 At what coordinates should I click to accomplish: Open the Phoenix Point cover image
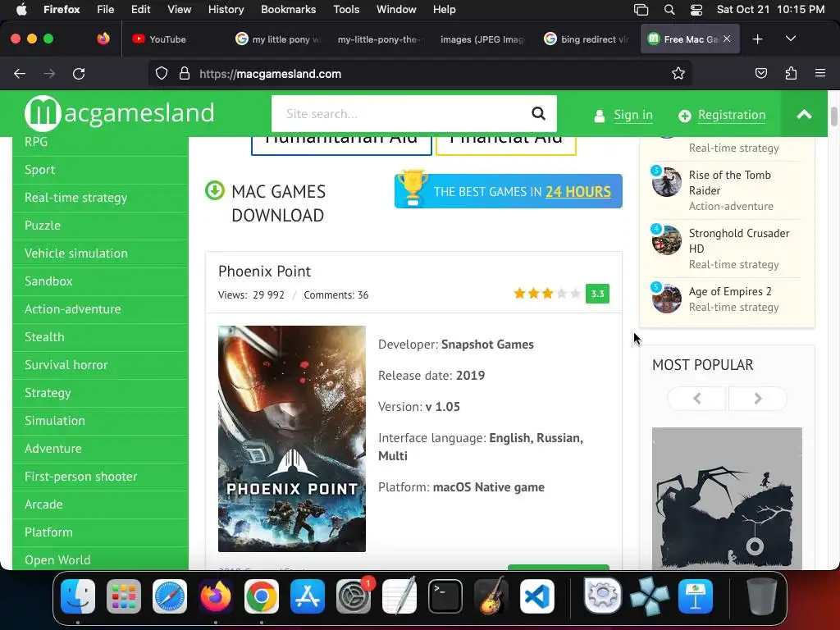pos(292,439)
